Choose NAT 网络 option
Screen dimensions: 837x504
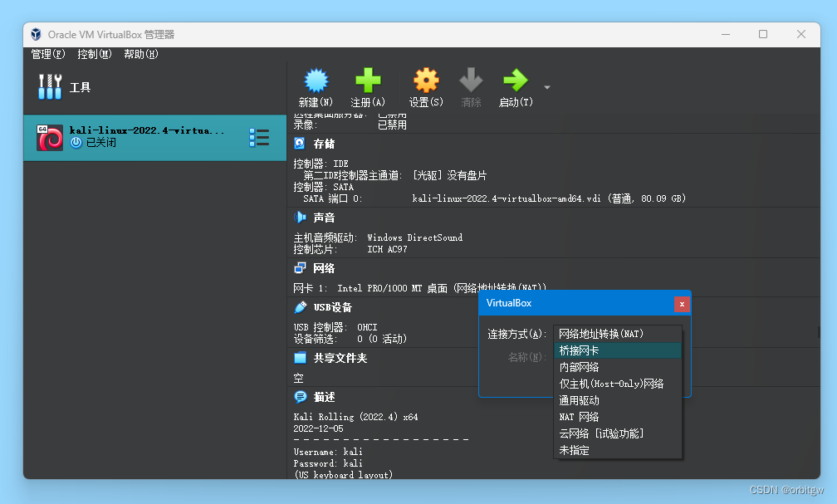pos(618,417)
